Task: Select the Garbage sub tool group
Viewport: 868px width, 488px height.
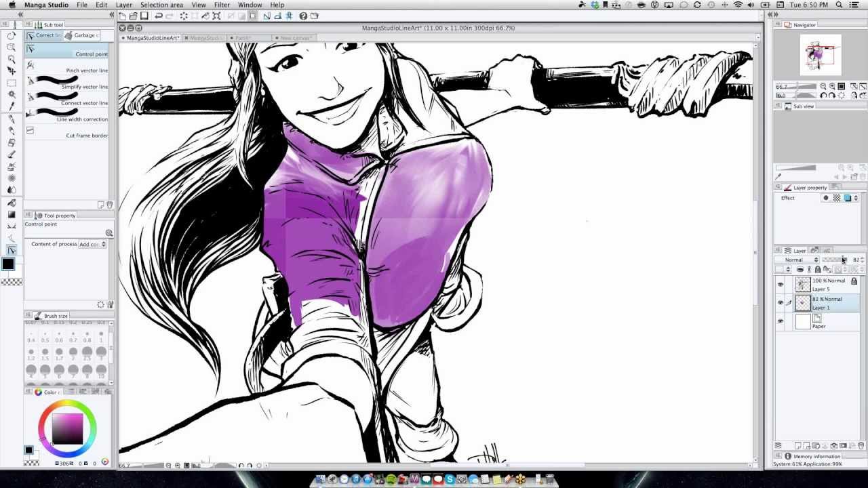Action: click(85, 35)
